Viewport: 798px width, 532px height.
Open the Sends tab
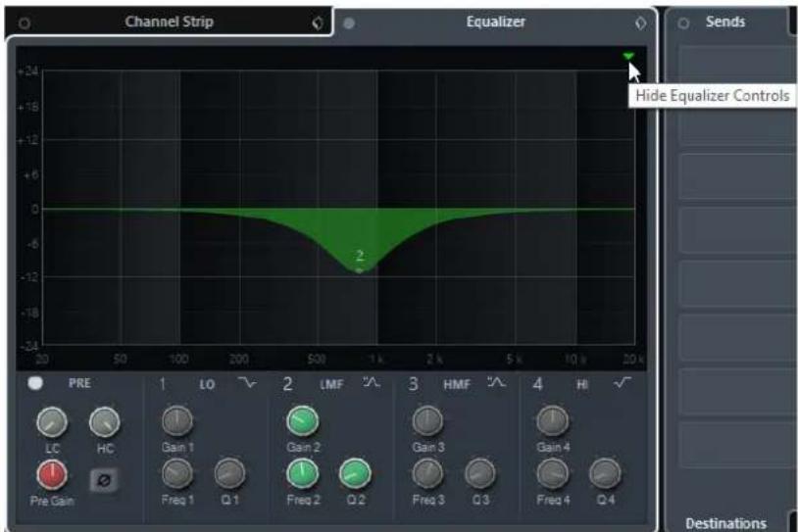[x=725, y=22]
